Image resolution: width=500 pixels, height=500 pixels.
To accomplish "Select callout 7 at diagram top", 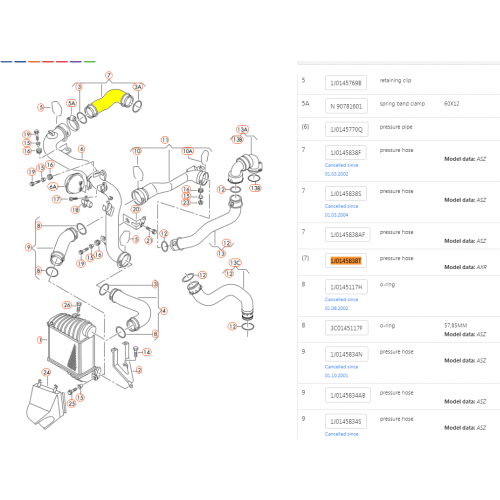I will [109, 75].
